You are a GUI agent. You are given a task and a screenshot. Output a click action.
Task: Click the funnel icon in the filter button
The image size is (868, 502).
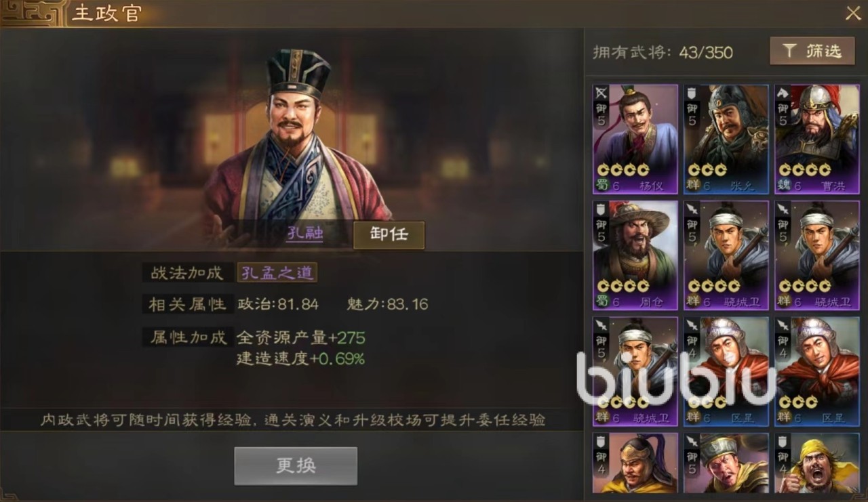coord(789,51)
